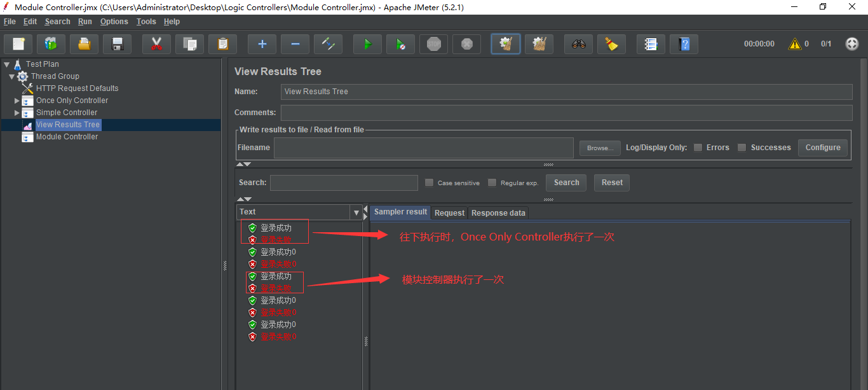
Task: Create a new test plan via toolbar icon
Action: point(18,44)
